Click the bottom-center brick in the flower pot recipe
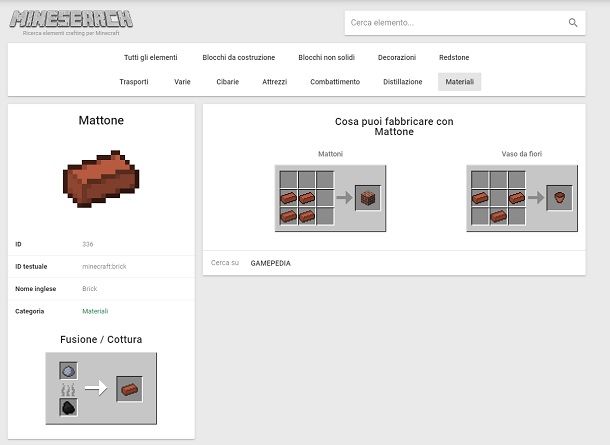This screenshot has height=445, width=610. (498, 216)
